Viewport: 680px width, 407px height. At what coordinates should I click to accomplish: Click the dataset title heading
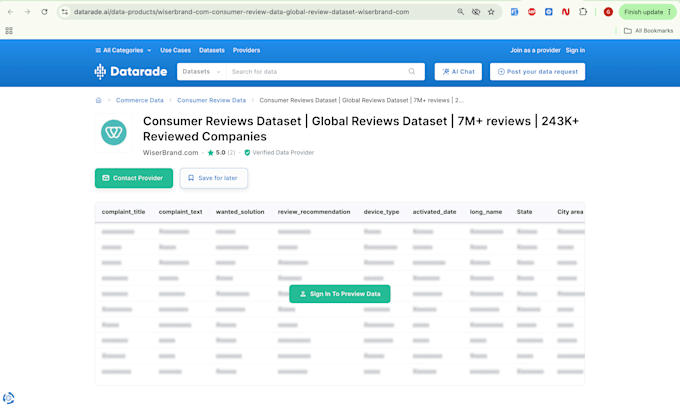point(361,128)
